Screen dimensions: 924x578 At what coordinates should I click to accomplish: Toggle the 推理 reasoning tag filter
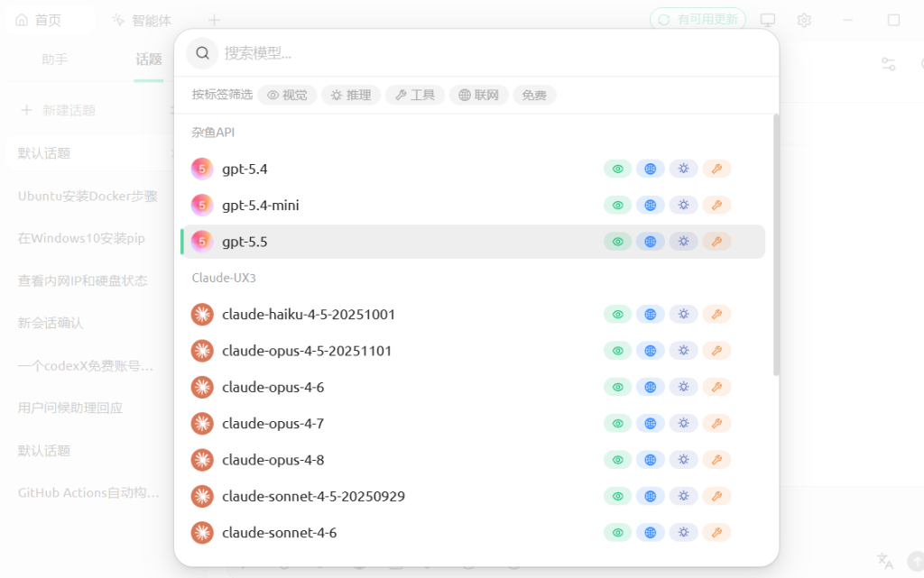coord(351,95)
